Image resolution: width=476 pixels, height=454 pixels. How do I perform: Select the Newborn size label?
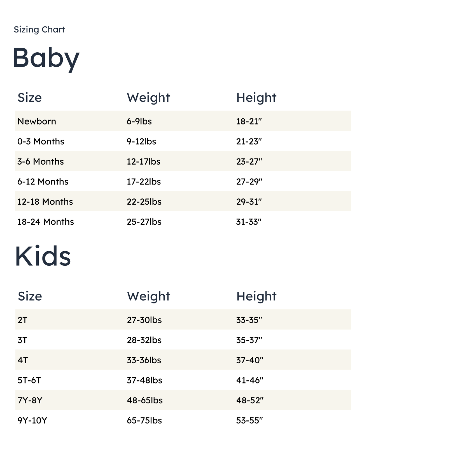[x=37, y=121]
